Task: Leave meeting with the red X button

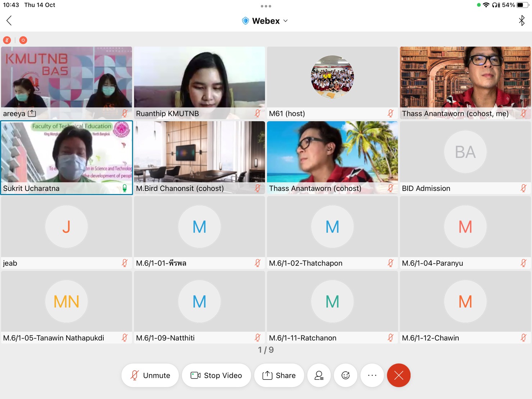Action: 399,375
